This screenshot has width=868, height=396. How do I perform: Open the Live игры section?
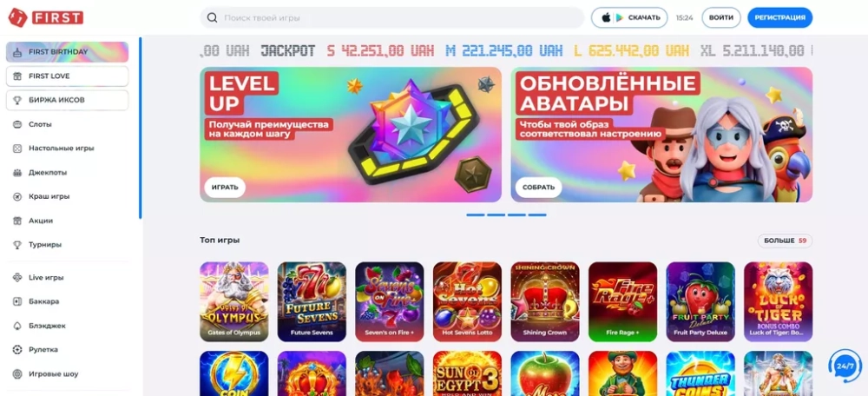[x=68, y=278]
